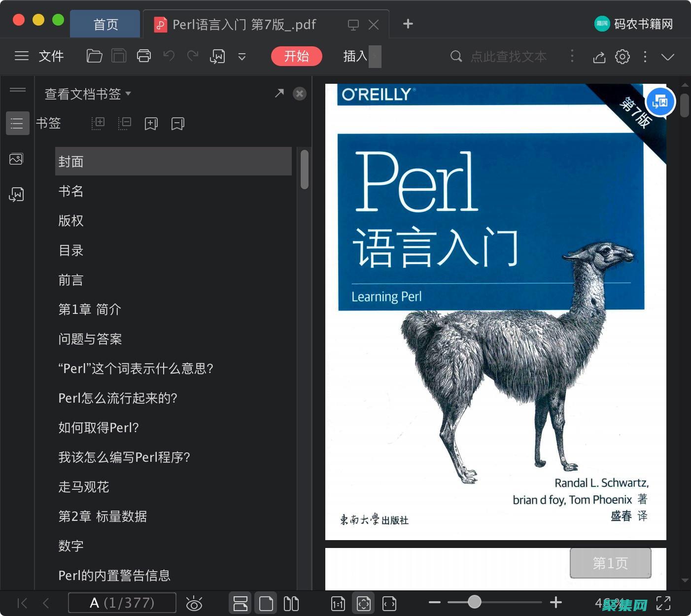Open the settings gear icon
691x616 pixels.
[622, 57]
